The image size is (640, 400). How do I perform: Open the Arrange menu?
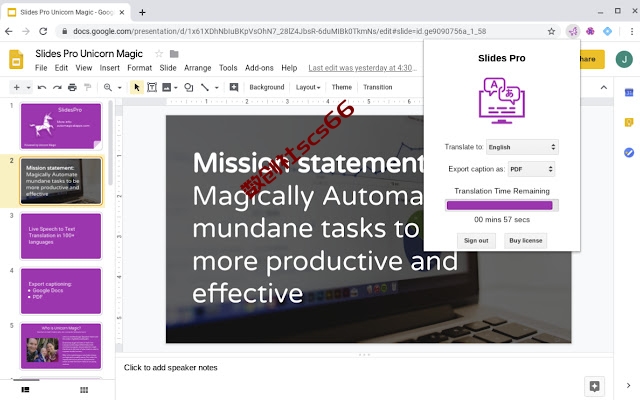pos(198,68)
